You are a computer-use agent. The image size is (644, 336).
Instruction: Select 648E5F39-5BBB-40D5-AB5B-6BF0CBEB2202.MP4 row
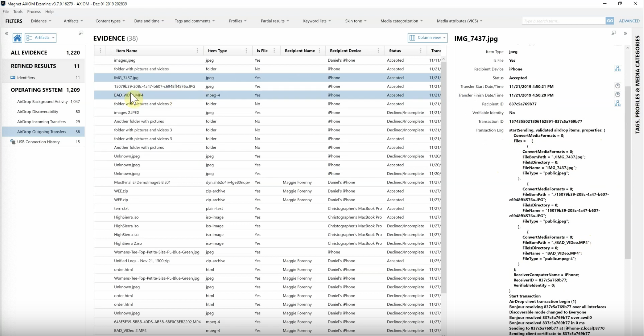click(x=267, y=322)
